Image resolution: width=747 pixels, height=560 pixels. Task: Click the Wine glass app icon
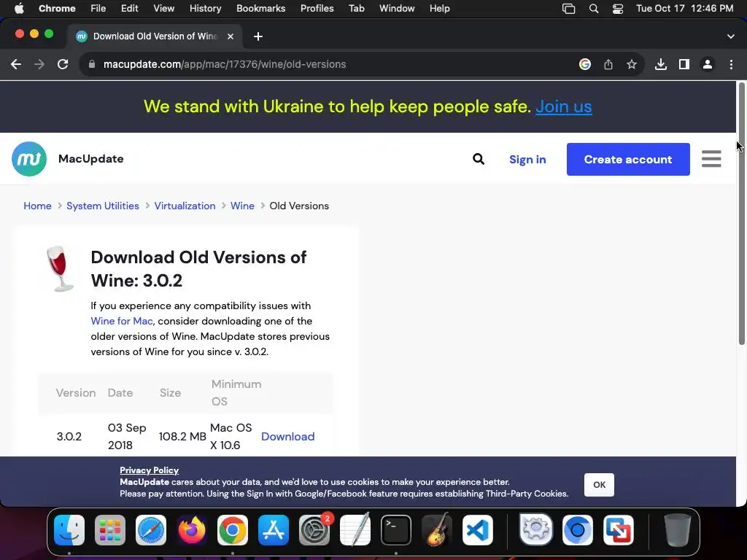pyautogui.click(x=60, y=268)
